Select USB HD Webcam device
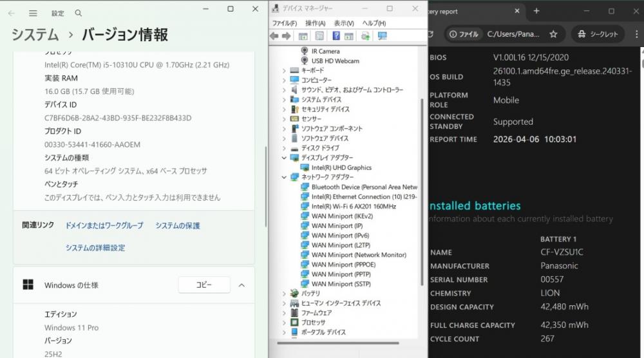The width and height of the screenshot is (644, 358). point(335,61)
